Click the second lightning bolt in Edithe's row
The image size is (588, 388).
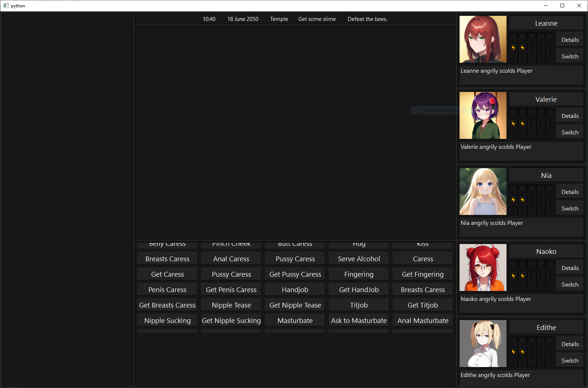point(522,352)
